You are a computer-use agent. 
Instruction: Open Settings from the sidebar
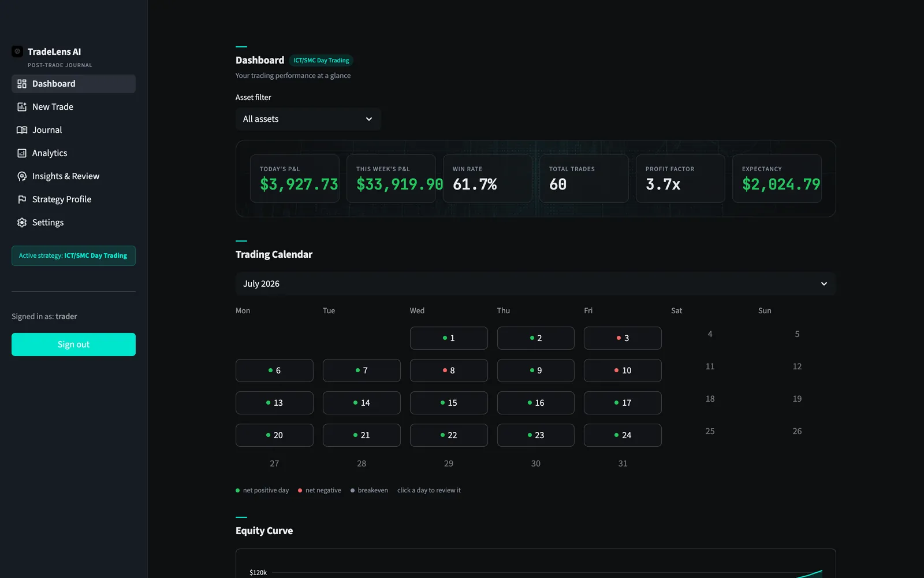[x=73, y=223]
